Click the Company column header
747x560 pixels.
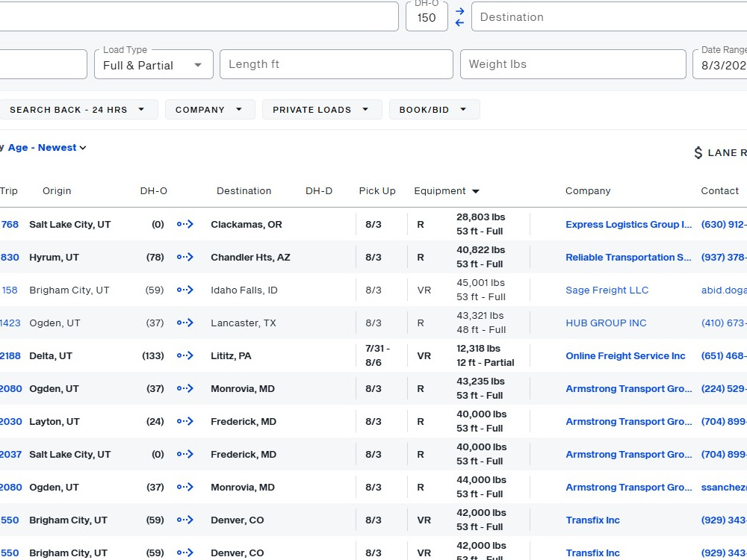point(587,191)
